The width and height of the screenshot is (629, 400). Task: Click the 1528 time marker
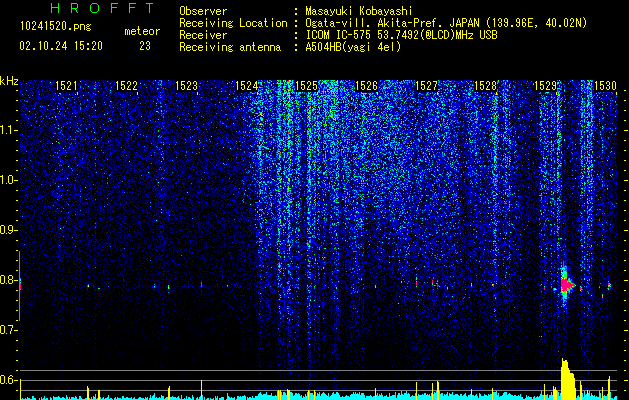coord(485,85)
